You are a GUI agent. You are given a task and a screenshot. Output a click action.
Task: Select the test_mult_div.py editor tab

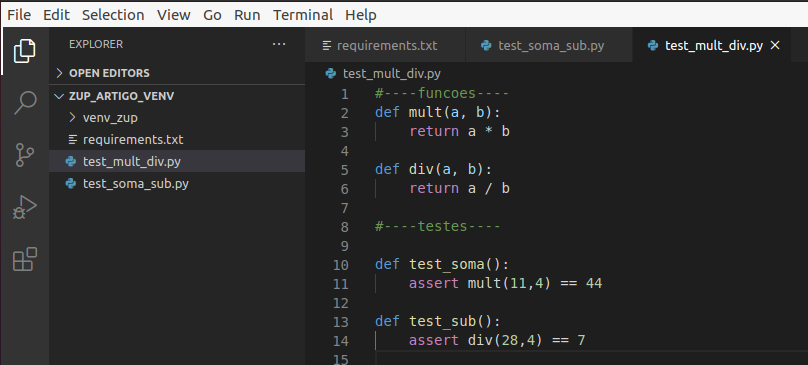click(711, 45)
